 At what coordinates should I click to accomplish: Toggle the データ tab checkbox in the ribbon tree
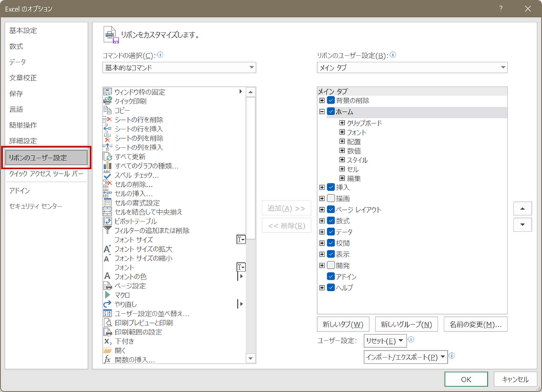[x=331, y=232]
